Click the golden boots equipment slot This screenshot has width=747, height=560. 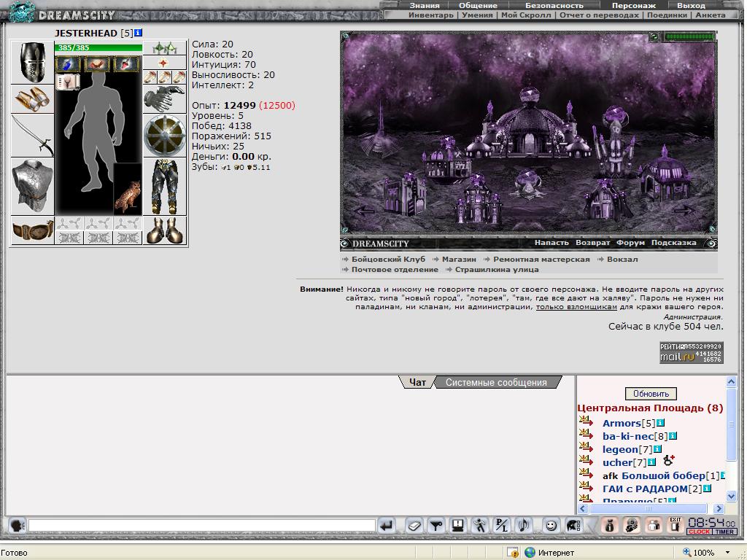164,231
